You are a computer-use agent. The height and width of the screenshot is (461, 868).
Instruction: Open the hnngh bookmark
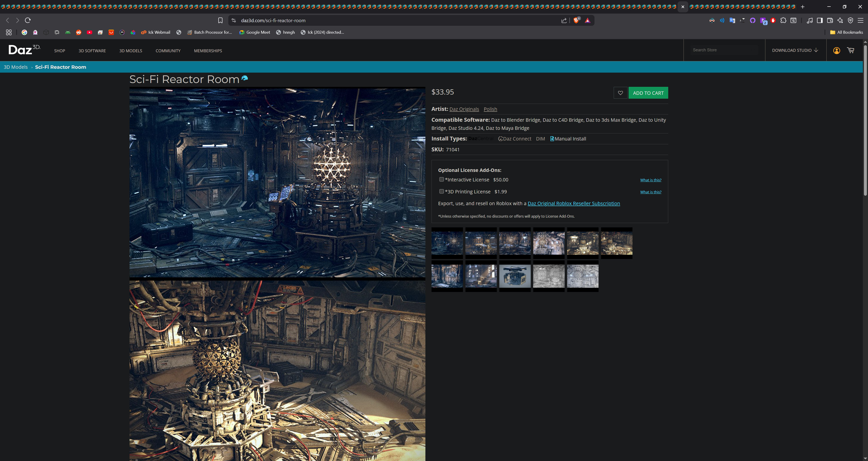pyautogui.click(x=285, y=32)
